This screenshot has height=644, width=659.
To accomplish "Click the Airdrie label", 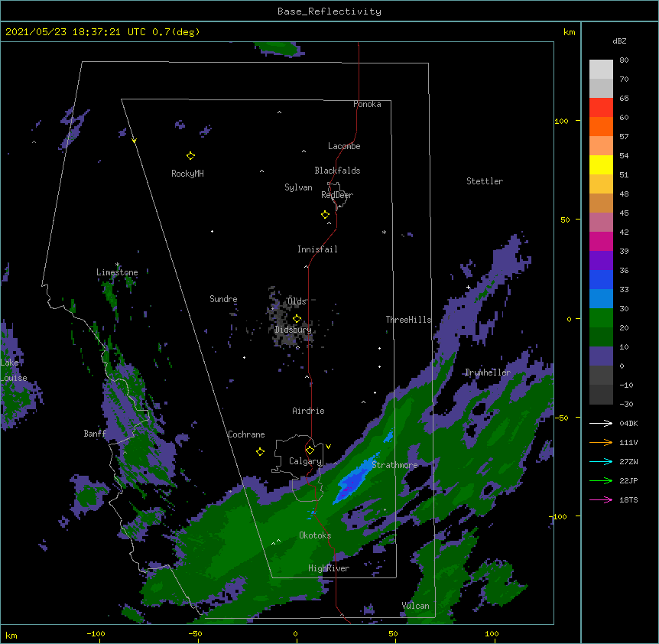I will [x=308, y=411].
